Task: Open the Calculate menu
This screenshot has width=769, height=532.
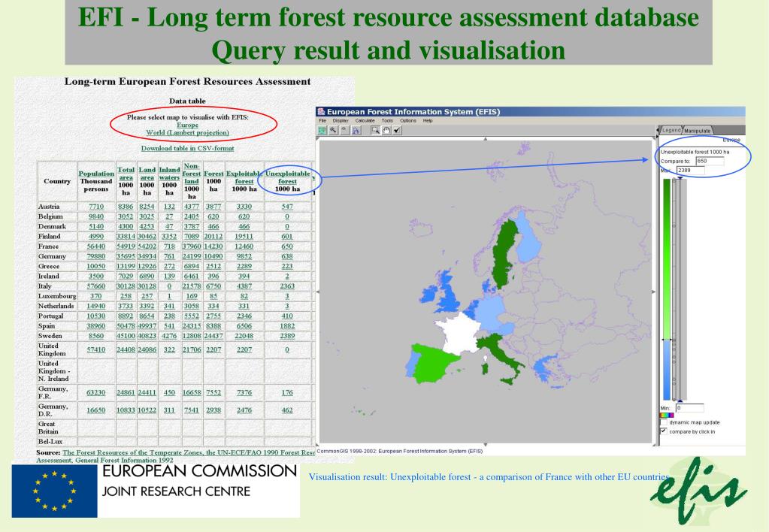Action: (365, 121)
